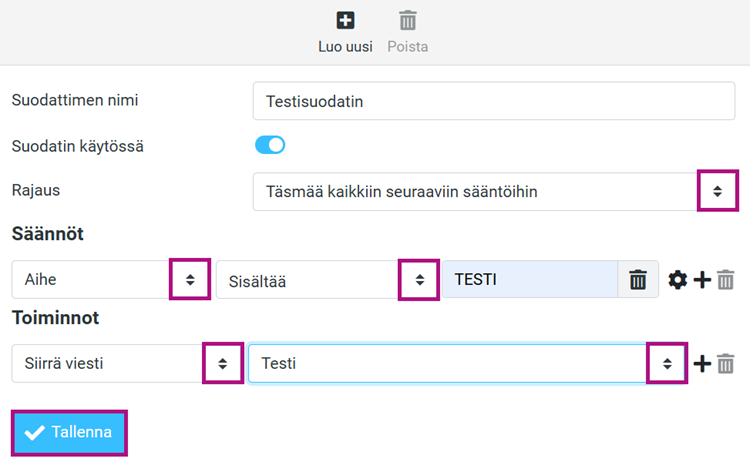Viewport: 750px width, 472px height.
Task: Click the TESTI rule value field
Action: pyautogui.click(x=530, y=280)
